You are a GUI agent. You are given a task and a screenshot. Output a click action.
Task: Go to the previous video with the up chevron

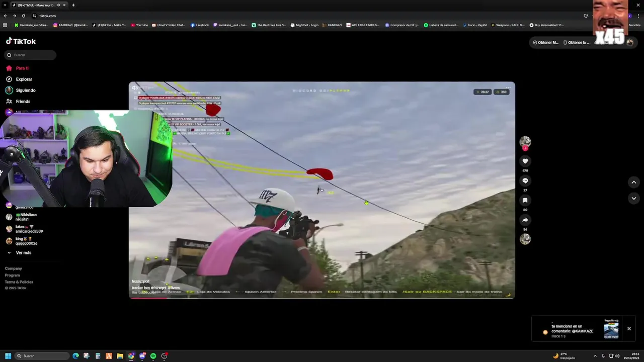coord(633,182)
